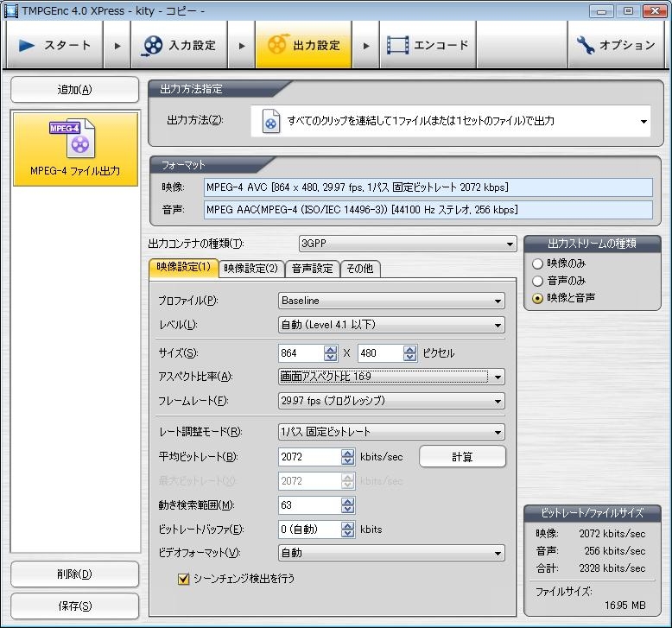The image size is (672, 628).
Task: Click the 平均ビットレート input field
Action: 309,457
